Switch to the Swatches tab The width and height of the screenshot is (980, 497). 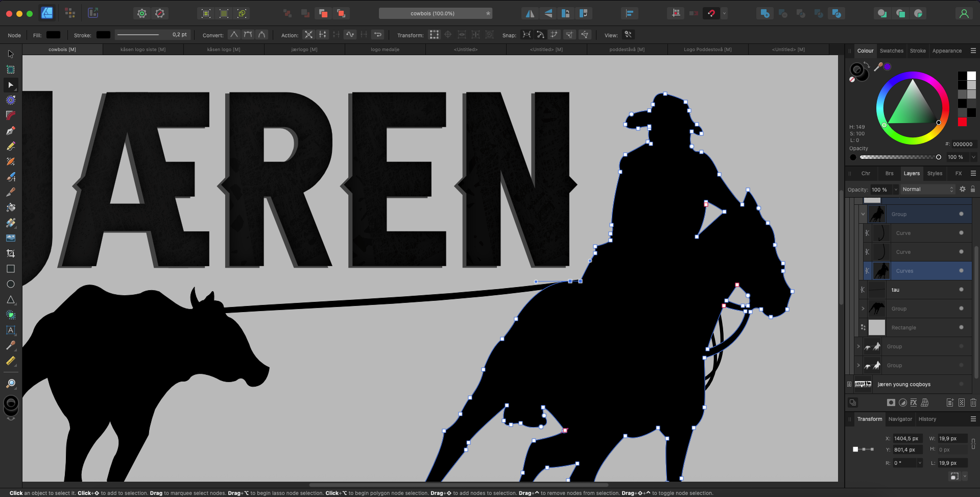(x=891, y=51)
